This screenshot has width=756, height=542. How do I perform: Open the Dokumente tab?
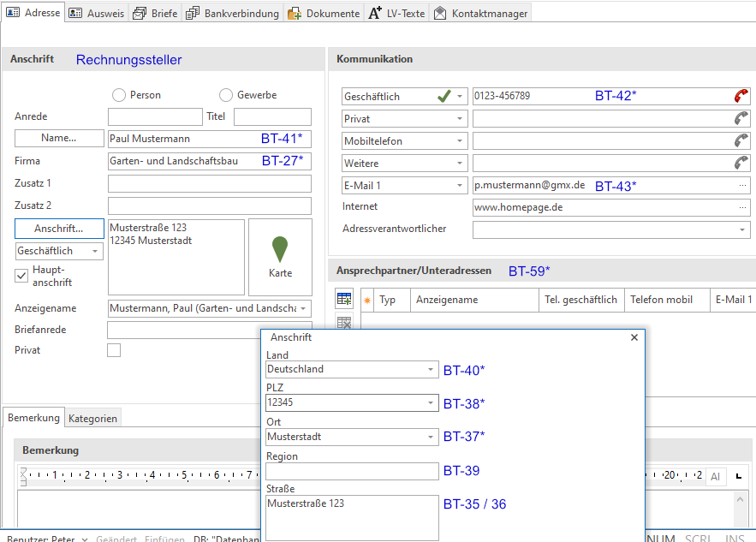pos(324,14)
